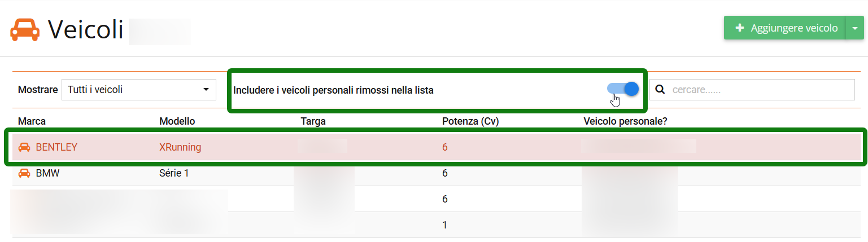This screenshot has height=242, width=868.
Task: Click the plus icon on Aggiungere veicolo
Action: pyautogui.click(x=740, y=28)
